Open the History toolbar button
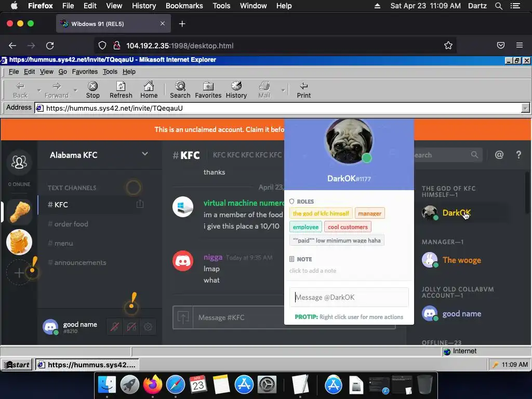Viewport: 532px width, 399px height. (236, 90)
